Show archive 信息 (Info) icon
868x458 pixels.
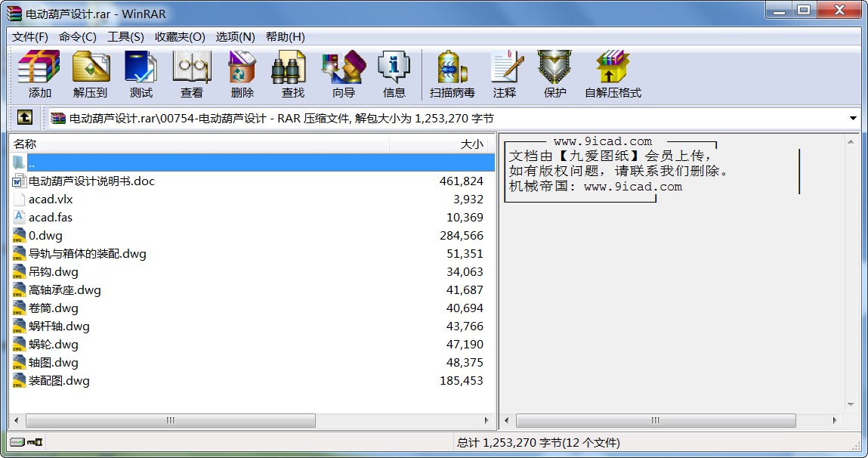pos(394,67)
